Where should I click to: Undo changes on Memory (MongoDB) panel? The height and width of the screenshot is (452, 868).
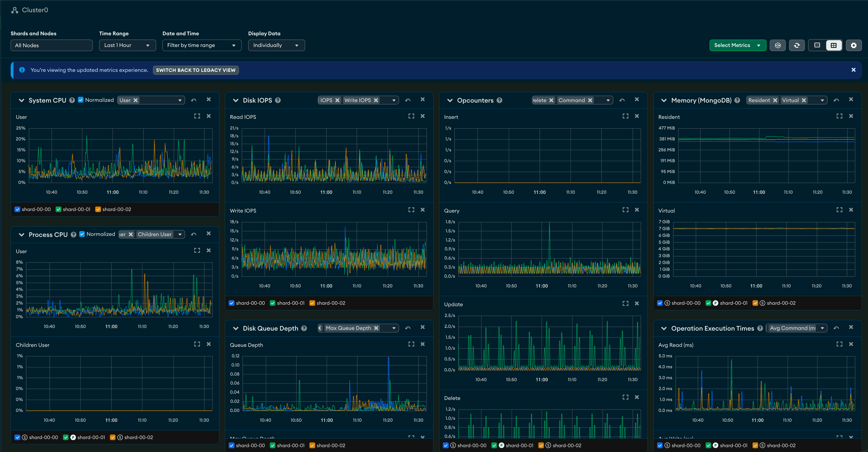(x=836, y=100)
